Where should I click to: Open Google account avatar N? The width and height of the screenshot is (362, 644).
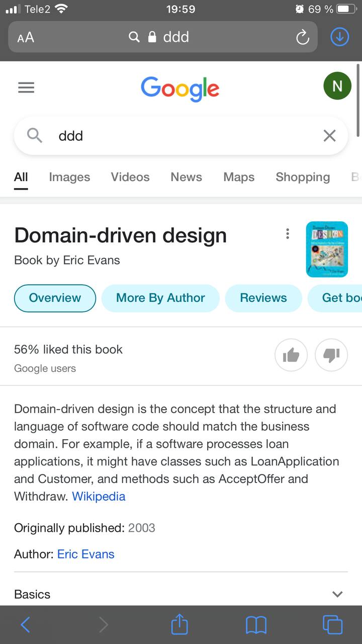point(337,86)
